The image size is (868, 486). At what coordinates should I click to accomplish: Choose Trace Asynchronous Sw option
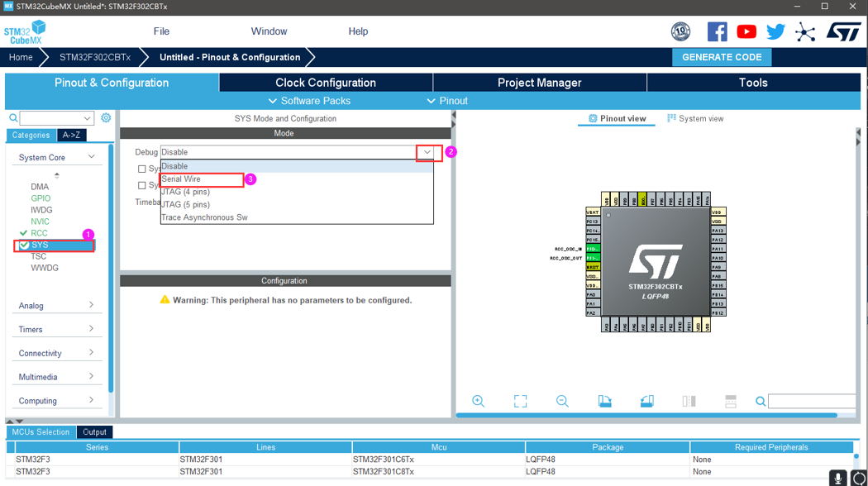[x=297, y=217]
